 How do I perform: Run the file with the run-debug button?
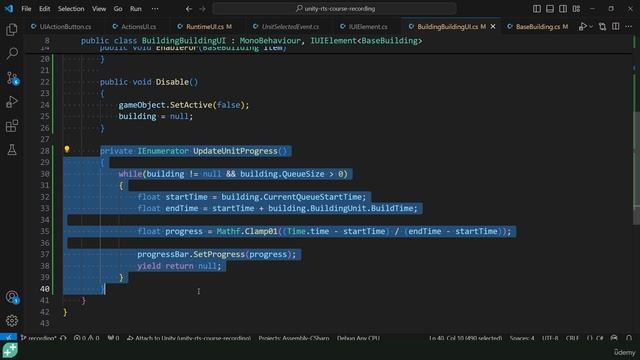click(582, 27)
